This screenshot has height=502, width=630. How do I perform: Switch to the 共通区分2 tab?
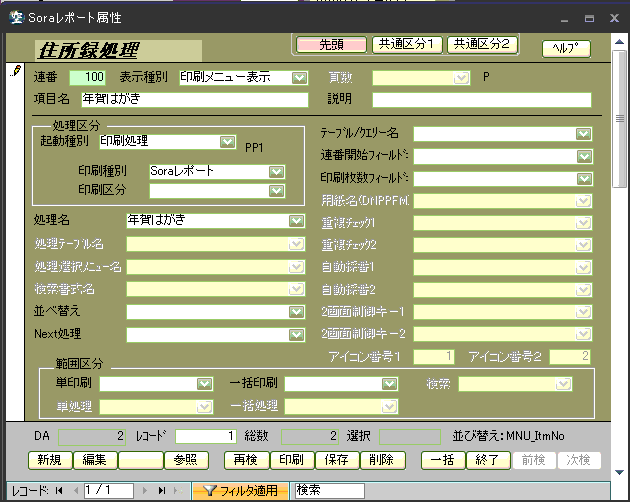[478, 44]
